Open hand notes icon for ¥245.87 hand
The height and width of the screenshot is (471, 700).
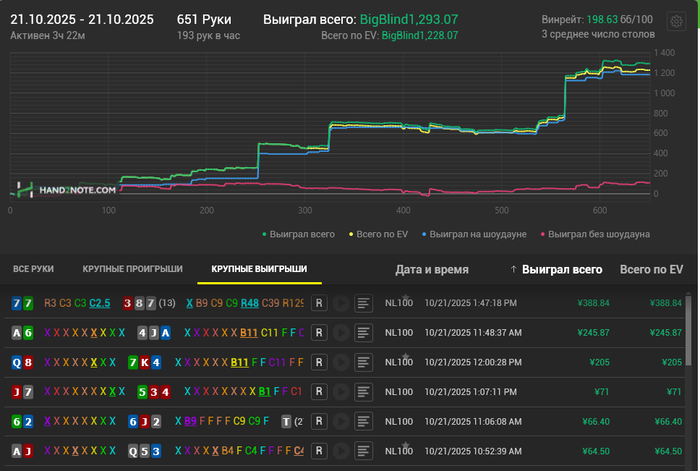[x=364, y=332]
